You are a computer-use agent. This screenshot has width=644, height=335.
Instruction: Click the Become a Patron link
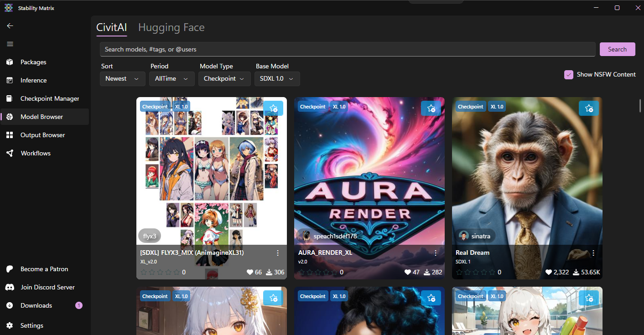click(44, 269)
